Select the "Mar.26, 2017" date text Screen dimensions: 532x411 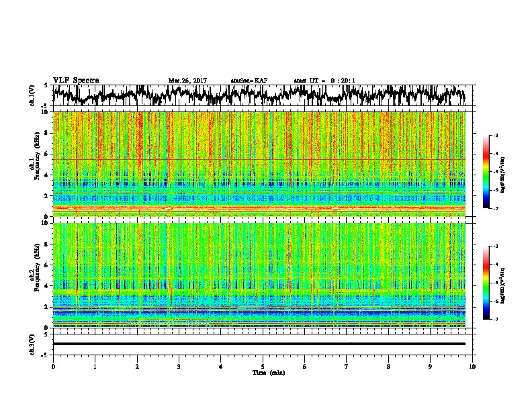pos(187,81)
